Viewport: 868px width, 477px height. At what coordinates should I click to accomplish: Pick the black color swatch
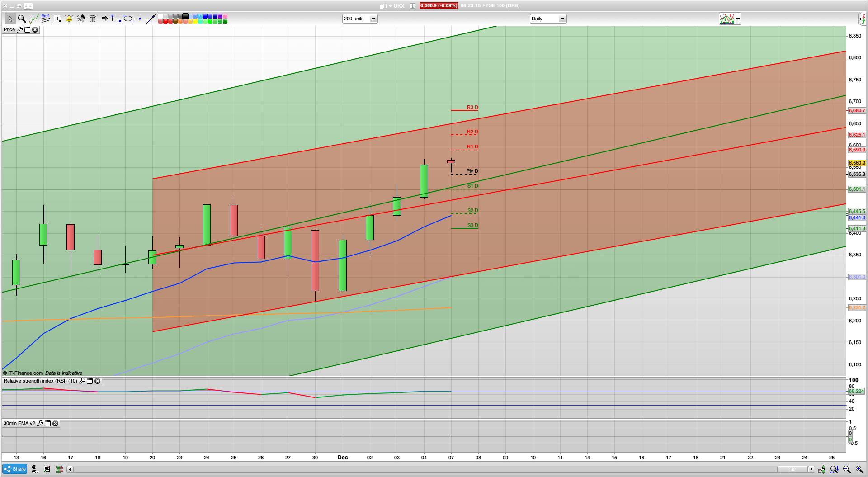[x=185, y=16]
